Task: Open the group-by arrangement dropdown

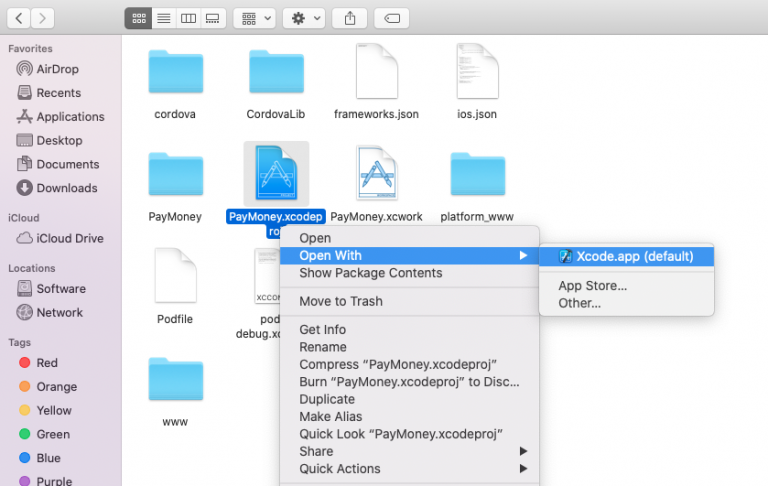Action: [x=255, y=18]
